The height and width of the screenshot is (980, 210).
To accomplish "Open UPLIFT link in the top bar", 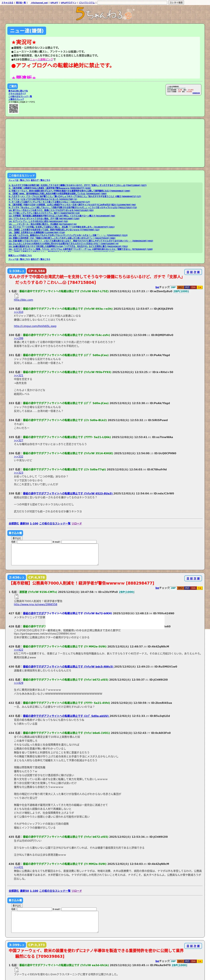I will click(x=54, y=3).
